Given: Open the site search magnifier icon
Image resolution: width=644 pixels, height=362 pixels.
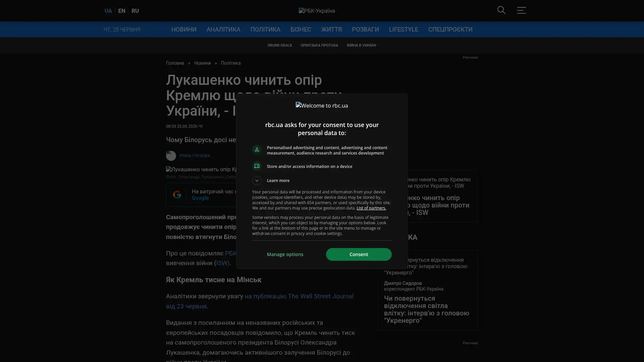Looking at the screenshot, I should click(x=501, y=10).
